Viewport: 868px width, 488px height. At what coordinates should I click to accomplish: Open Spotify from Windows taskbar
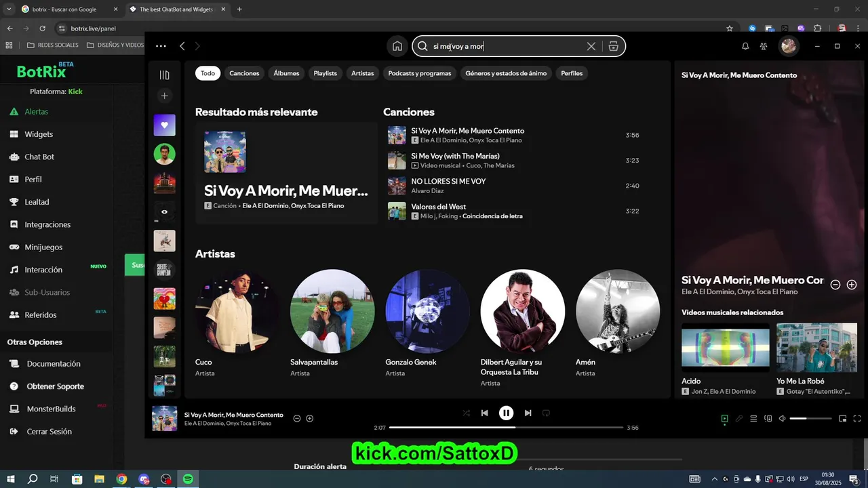[x=188, y=479]
